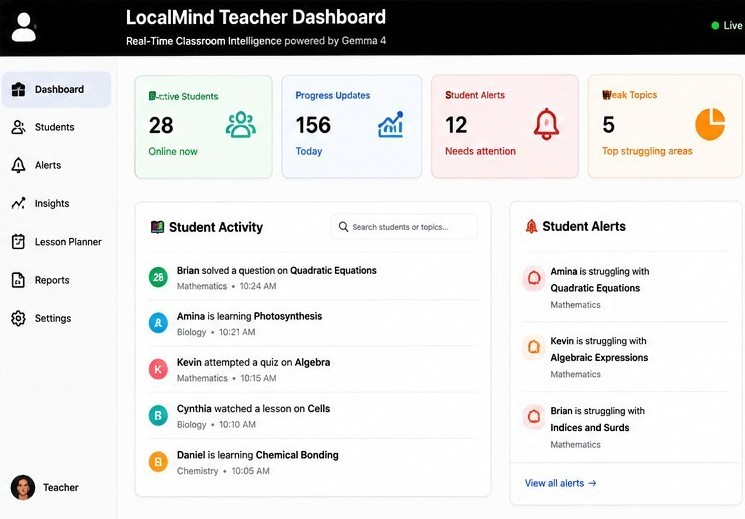
Task: Open the Students sidebar item
Action: pyautogui.click(x=57, y=127)
